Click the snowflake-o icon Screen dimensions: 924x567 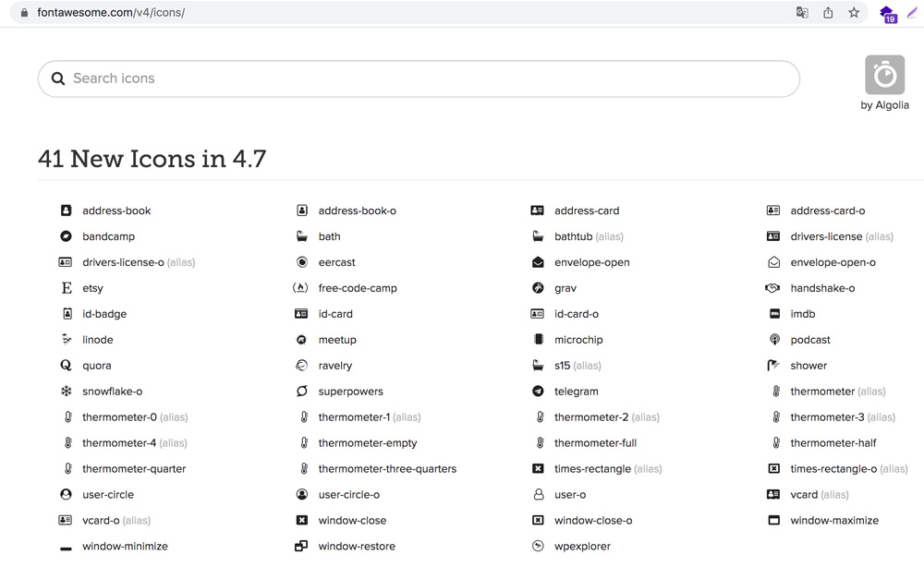tap(66, 391)
